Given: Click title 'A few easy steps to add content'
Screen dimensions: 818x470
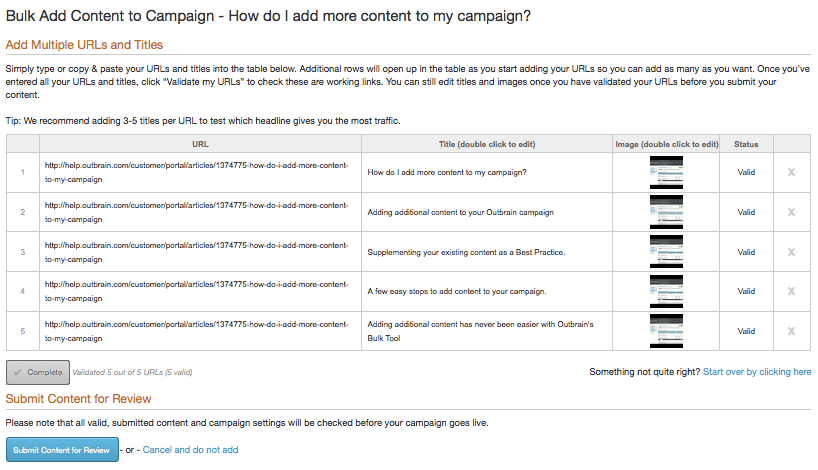Looking at the screenshot, I should click(457, 291).
